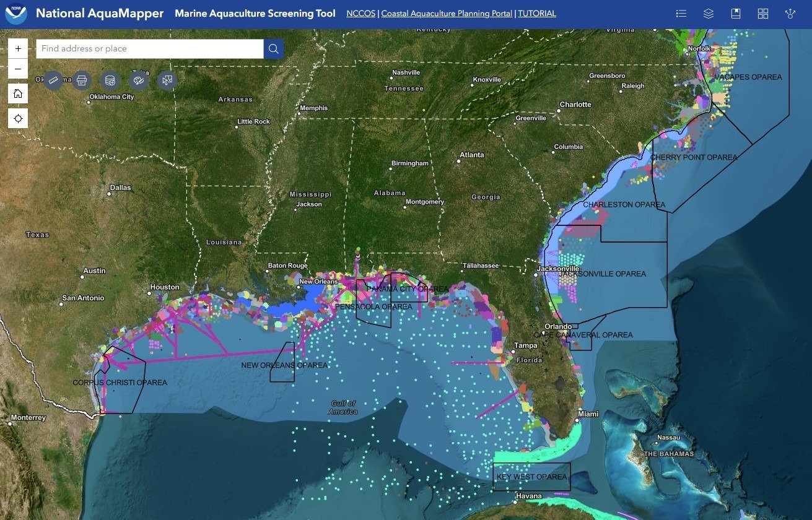Open the NCCOS link
Screen dimensions: 812x520
pos(360,14)
